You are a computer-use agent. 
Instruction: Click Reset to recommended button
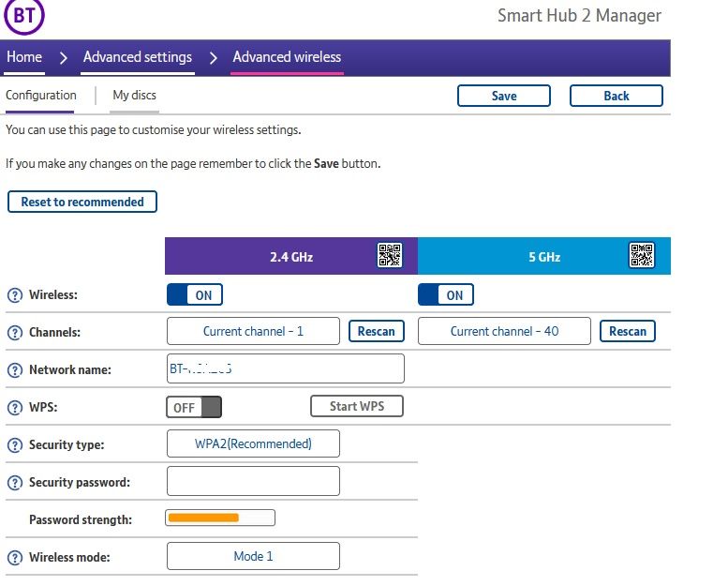pyautogui.click(x=82, y=202)
